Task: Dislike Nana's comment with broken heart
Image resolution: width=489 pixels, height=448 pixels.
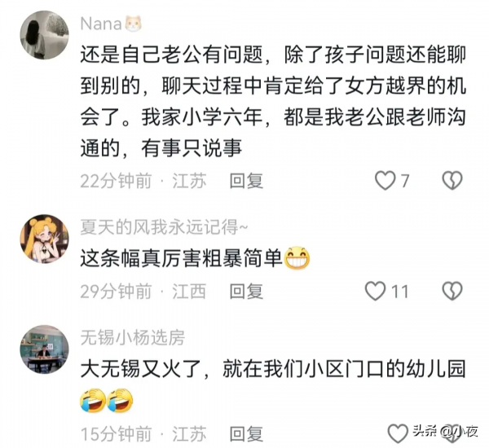Action: (452, 181)
